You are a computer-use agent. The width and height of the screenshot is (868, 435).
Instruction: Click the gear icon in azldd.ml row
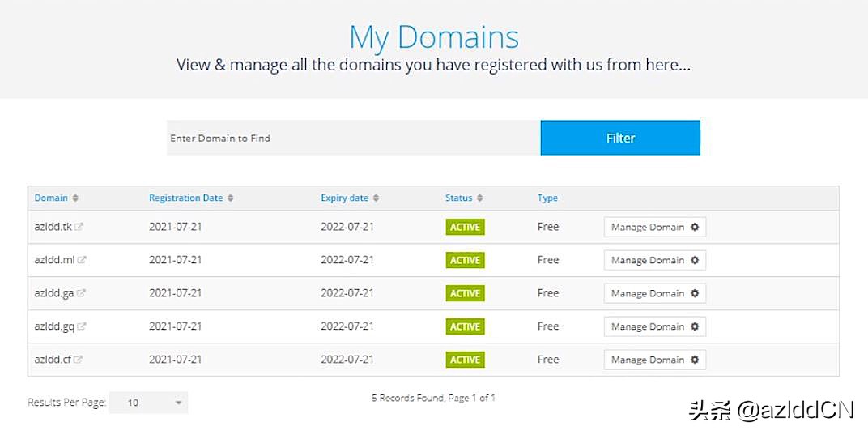[x=695, y=260]
